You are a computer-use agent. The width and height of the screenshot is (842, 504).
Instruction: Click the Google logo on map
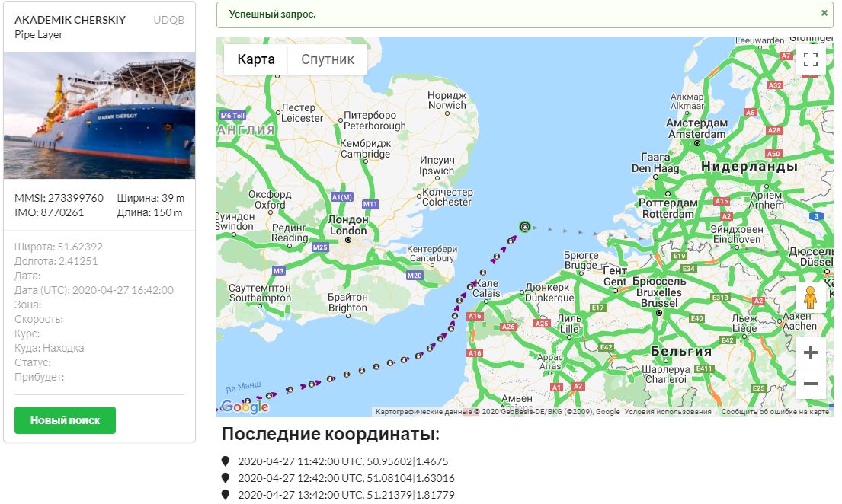tap(245, 407)
